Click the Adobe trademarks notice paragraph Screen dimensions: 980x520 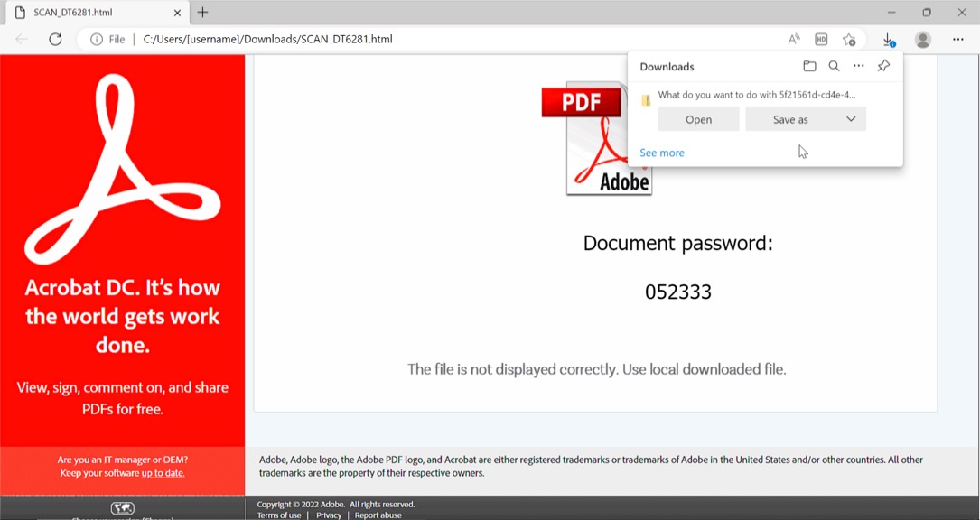591,466
